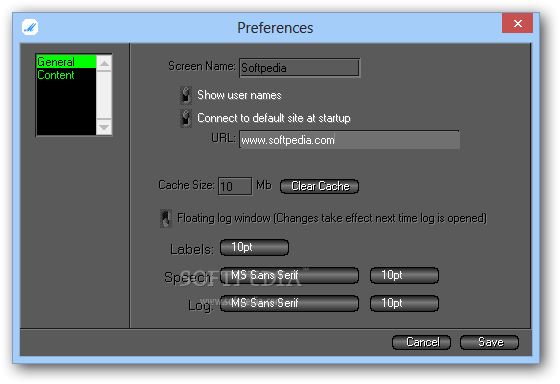Click the Cache Size field
The height and width of the screenshot is (384, 560).
pos(235,186)
